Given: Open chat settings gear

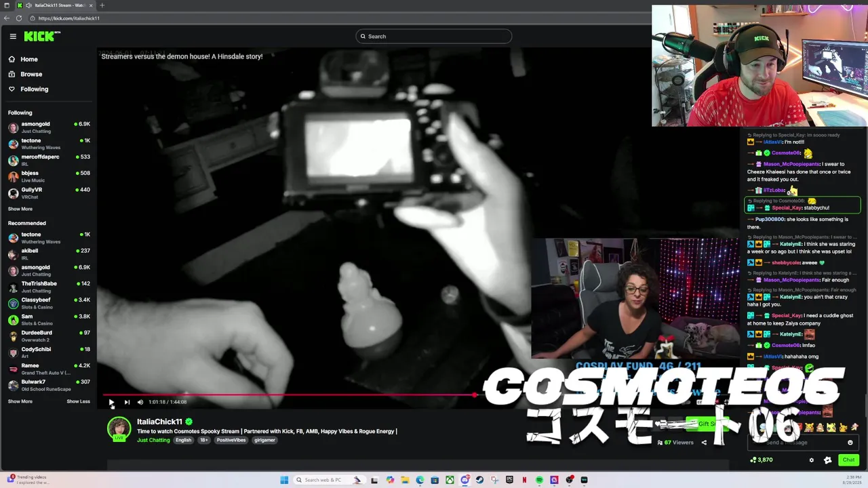Looking at the screenshot, I should tap(812, 460).
